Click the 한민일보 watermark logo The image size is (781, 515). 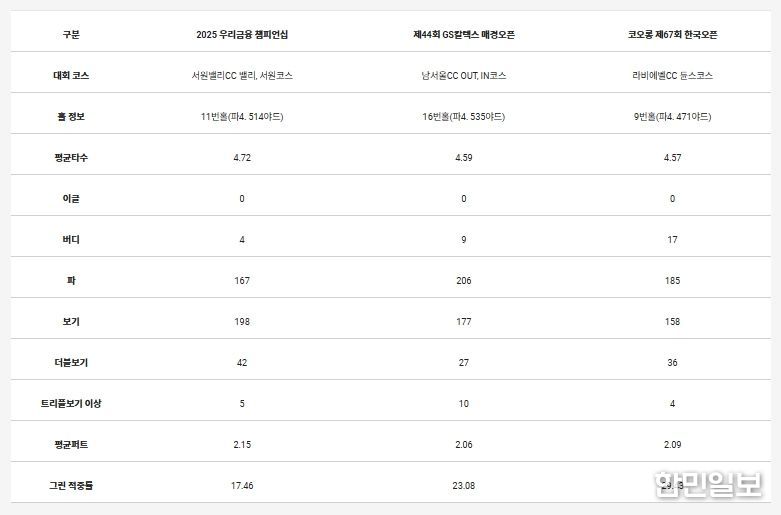(707, 485)
